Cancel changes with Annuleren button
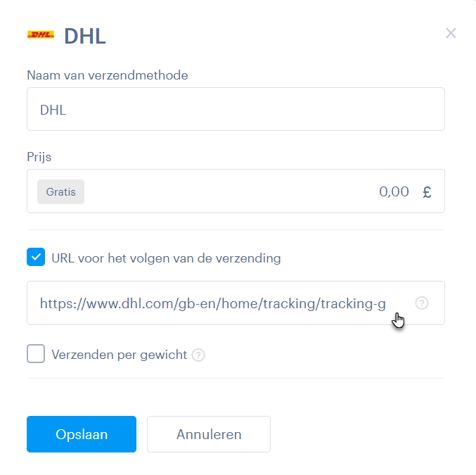The image size is (476, 475). pyautogui.click(x=209, y=434)
